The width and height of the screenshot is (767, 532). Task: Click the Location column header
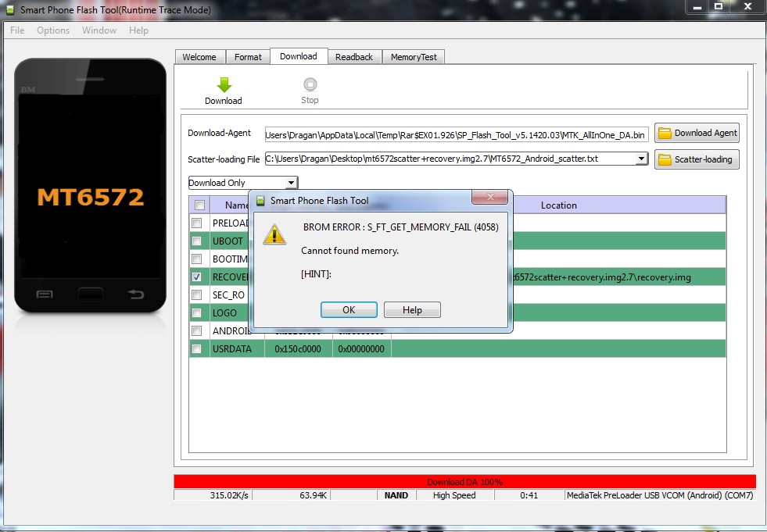(x=558, y=205)
